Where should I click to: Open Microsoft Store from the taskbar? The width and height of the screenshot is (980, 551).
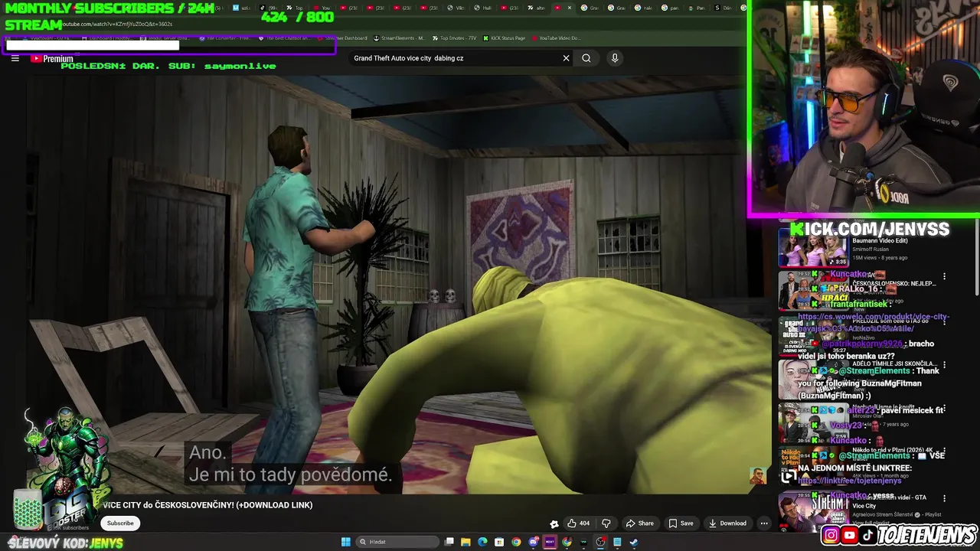tap(499, 543)
